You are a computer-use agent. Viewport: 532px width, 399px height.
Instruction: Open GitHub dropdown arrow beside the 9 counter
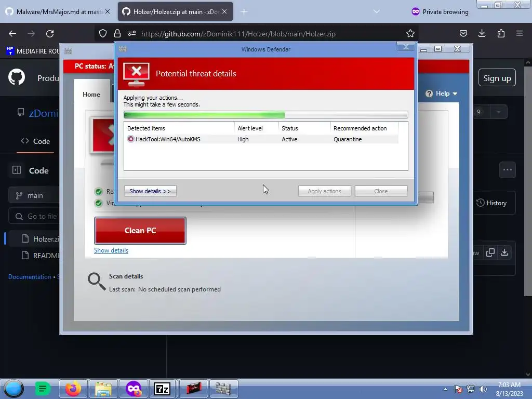pos(498,112)
